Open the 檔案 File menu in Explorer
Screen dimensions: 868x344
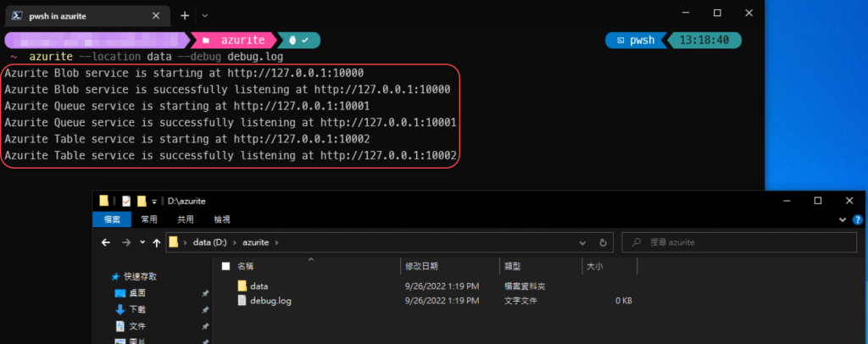[x=112, y=219]
